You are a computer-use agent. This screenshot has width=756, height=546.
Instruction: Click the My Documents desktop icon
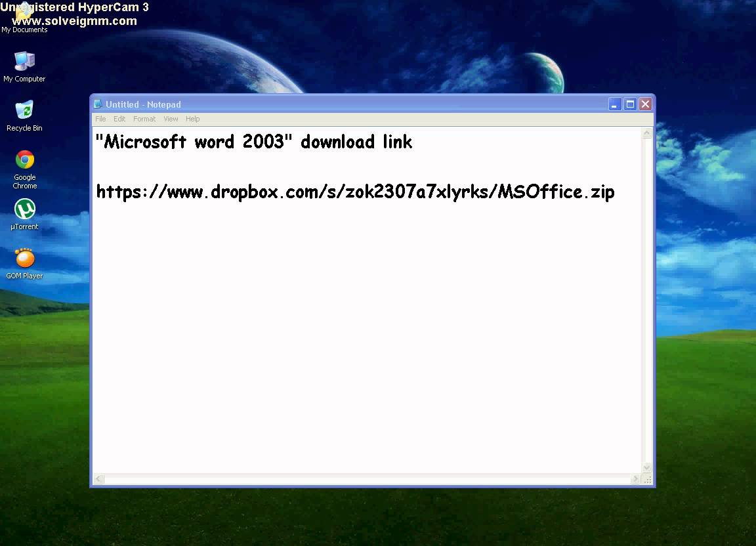point(24,17)
